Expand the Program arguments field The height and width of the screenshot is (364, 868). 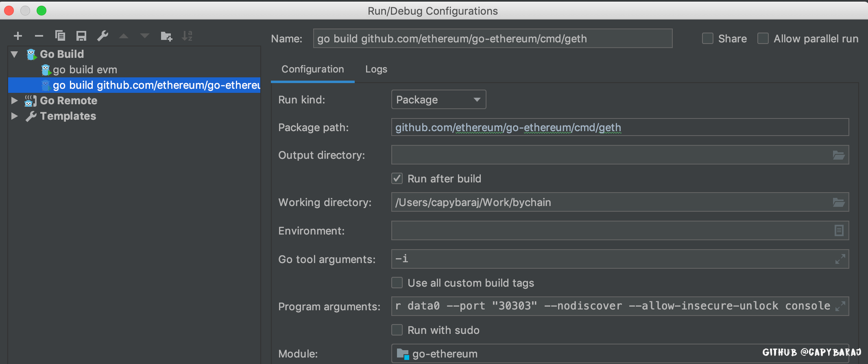click(x=840, y=306)
